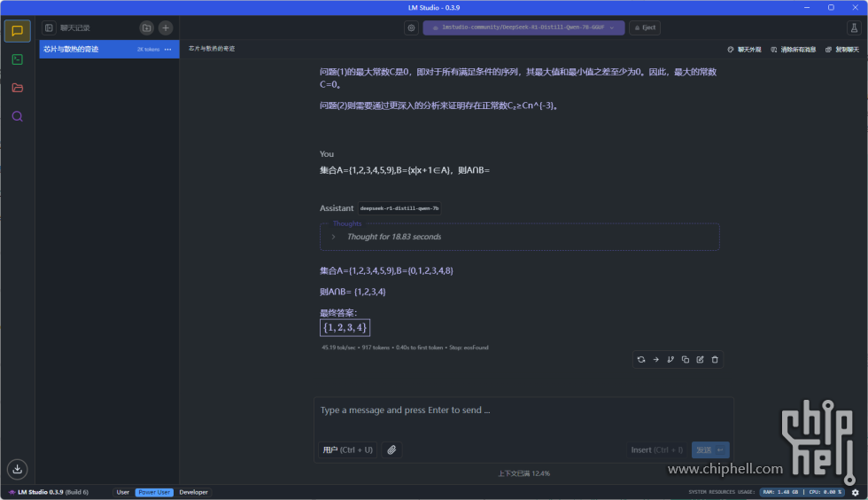Click the chat title 芯片与散热的奇迹 in header
The width and height of the screenshot is (868, 500).
coord(212,49)
